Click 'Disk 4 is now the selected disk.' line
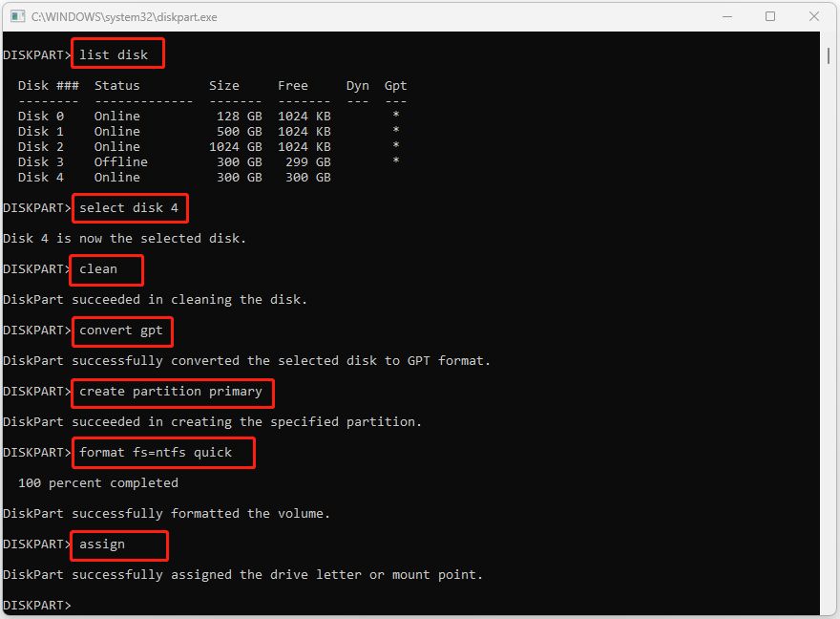Viewport: 840px width, 619px height. pyautogui.click(x=124, y=239)
